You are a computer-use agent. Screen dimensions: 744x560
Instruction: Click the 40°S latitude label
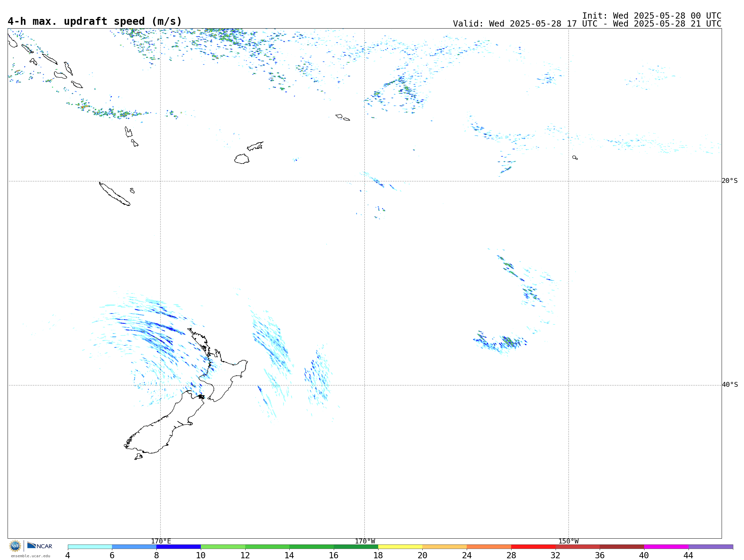pos(730,385)
